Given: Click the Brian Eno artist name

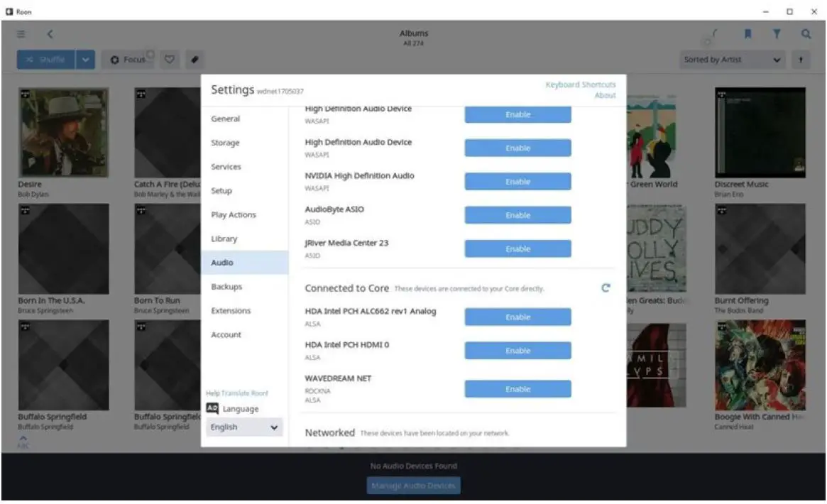Looking at the screenshot, I should (x=729, y=195).
